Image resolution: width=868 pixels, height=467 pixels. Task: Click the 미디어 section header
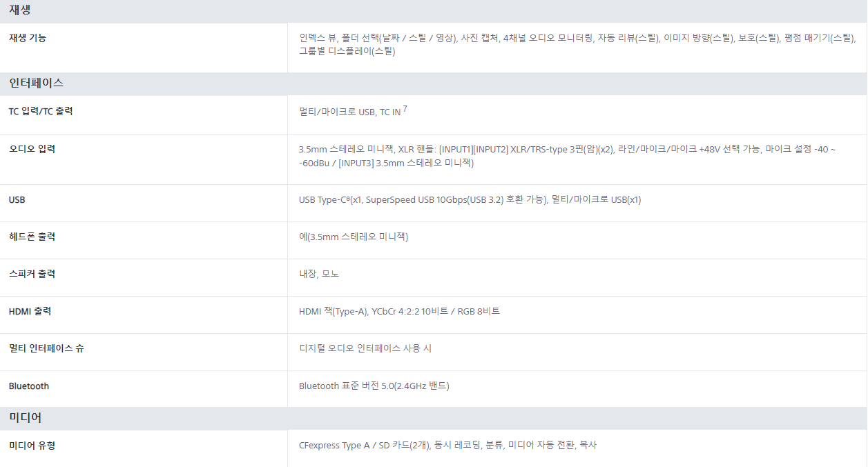click(x=26, y=417)
